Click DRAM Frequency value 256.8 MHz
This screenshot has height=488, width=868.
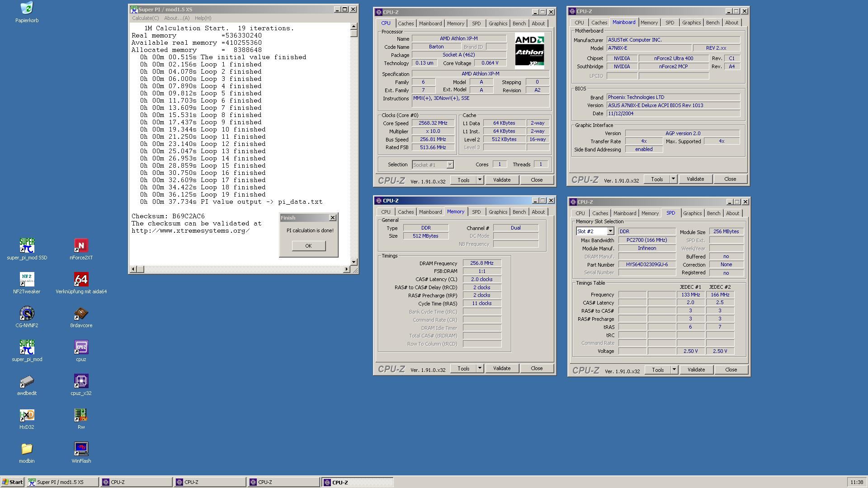481,263
